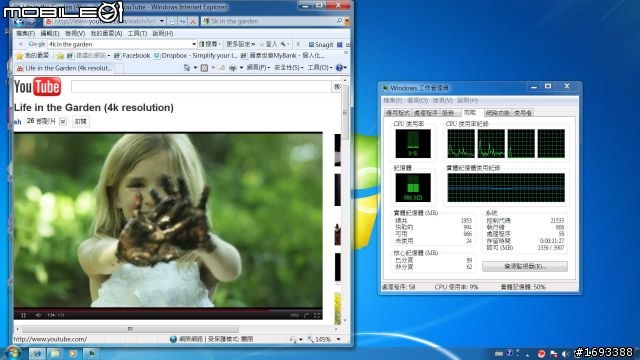
Task: Toggle fullscreen on the YouTube player
Action: pos(317,315)
